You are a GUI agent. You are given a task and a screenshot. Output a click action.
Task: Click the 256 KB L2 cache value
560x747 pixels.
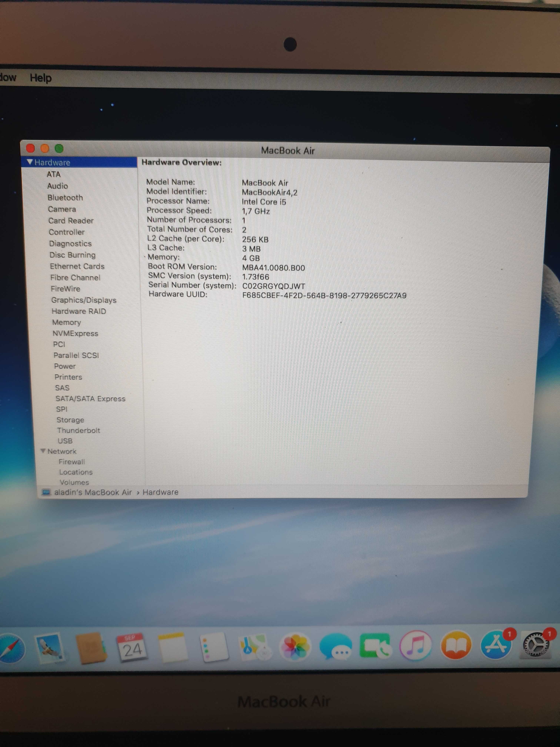pyautogui.click(x=255, y=239)
